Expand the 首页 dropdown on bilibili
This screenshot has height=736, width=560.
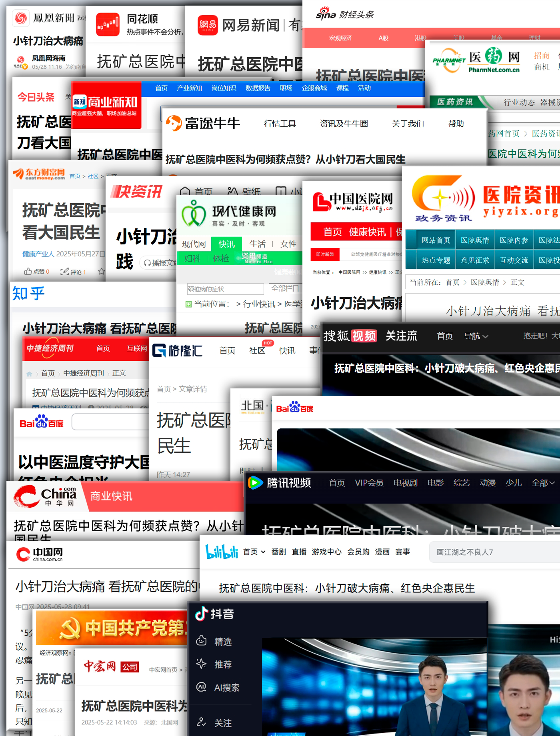(254, 552)
